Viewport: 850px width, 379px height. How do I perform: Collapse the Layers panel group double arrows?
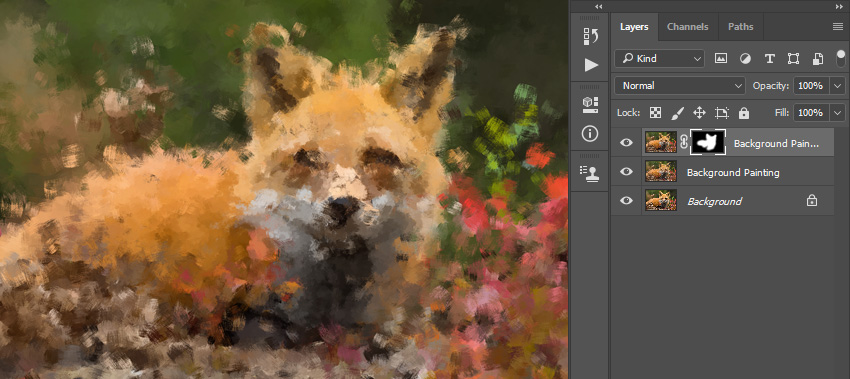839,6
